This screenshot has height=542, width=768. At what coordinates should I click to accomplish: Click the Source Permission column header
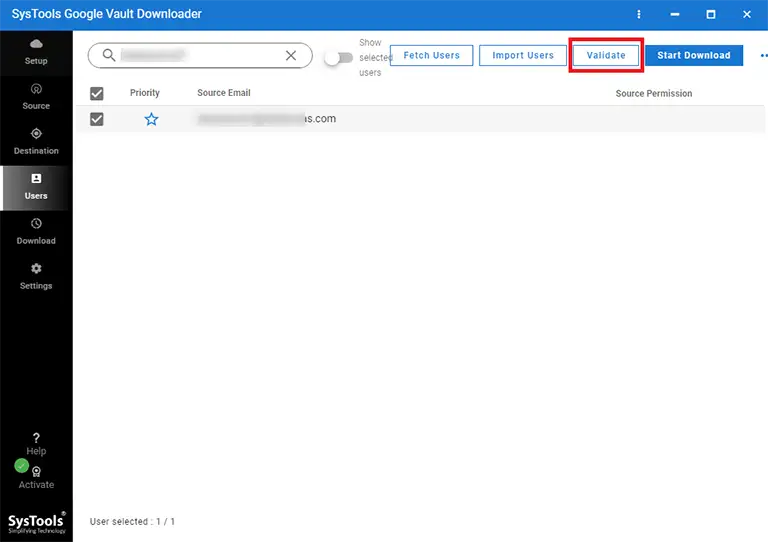pyautogui.click(x=654, y=93)
